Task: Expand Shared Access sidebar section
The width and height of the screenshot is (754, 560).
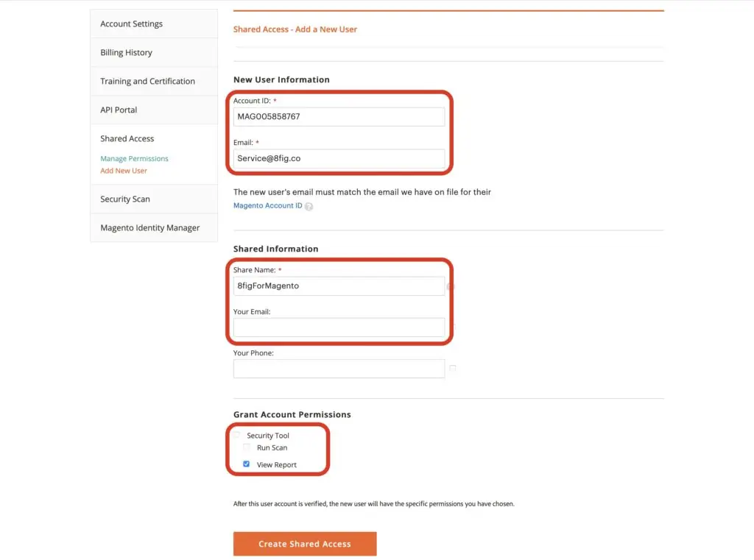Action: (x=127, y=138)
